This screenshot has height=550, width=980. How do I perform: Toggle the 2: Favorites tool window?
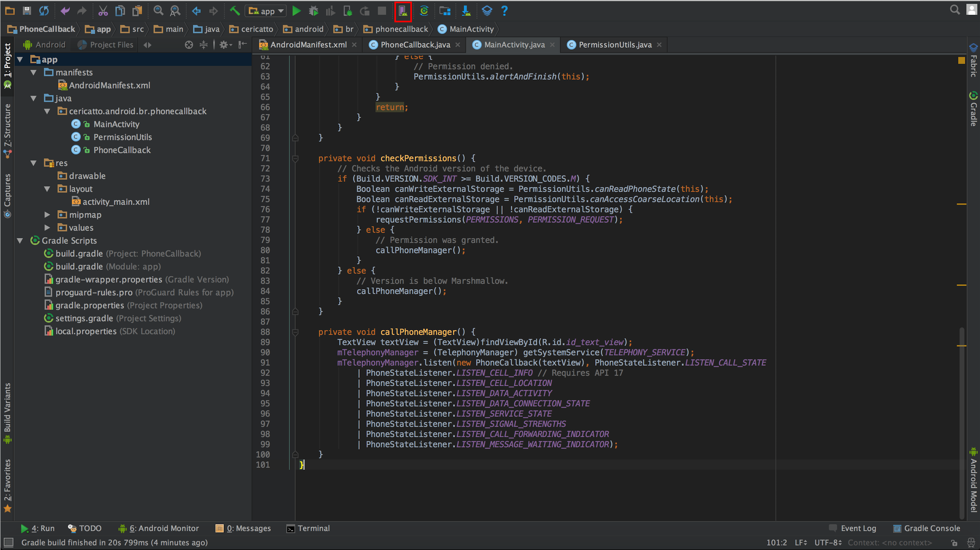point(7,485)
